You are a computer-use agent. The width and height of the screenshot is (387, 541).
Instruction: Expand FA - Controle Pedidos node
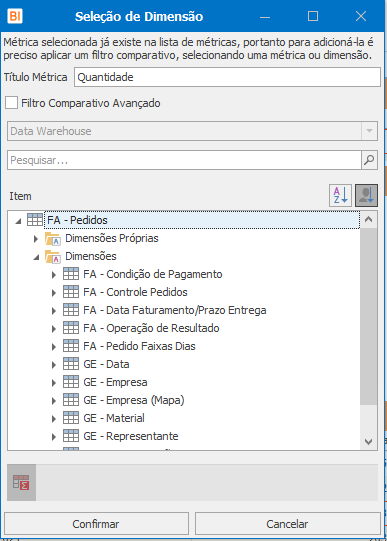[x=54, y=293]
